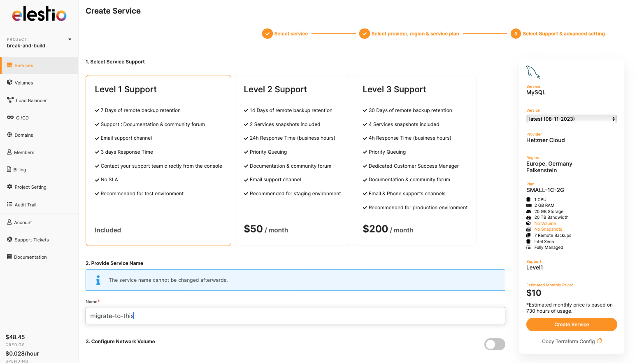Focus the service Name input field
644x363 pixels.
click(x=295, y=316)
